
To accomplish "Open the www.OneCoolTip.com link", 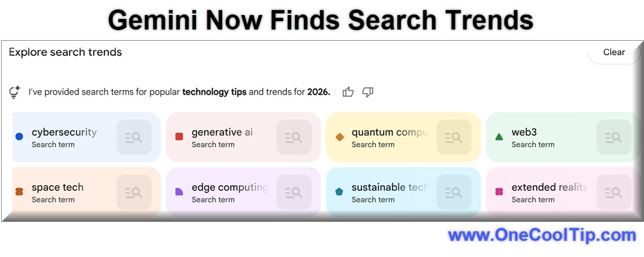I will click(541, 235).
